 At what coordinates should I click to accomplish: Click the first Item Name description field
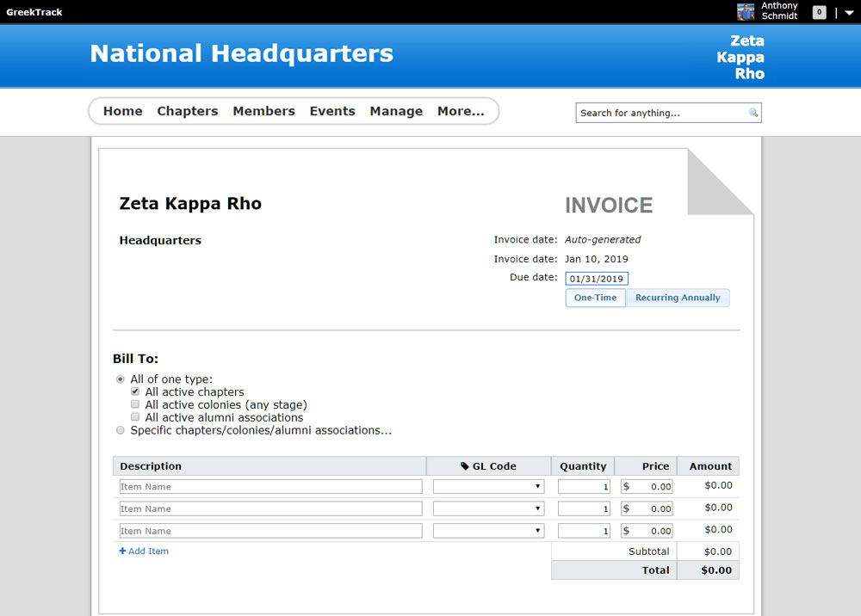(x=270, y=487)
